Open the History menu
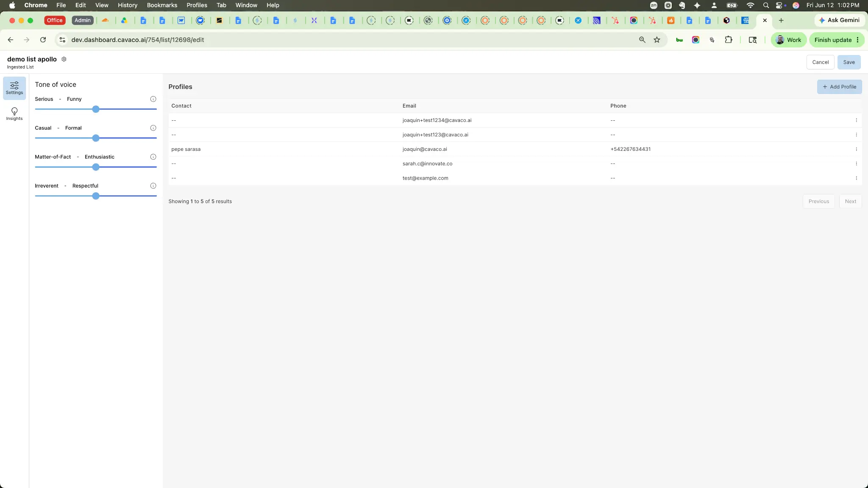This screenshot has height=488, width=868. [x=128, y=5]
